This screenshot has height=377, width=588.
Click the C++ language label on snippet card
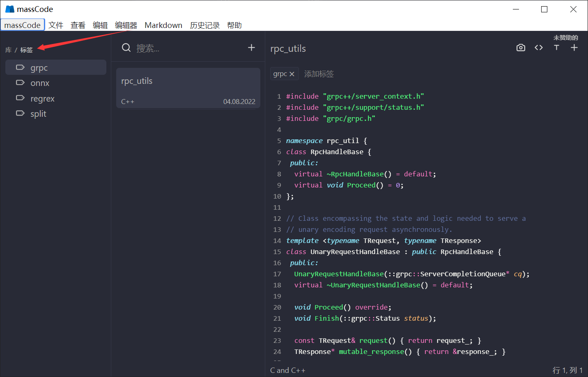pos(128,102)
